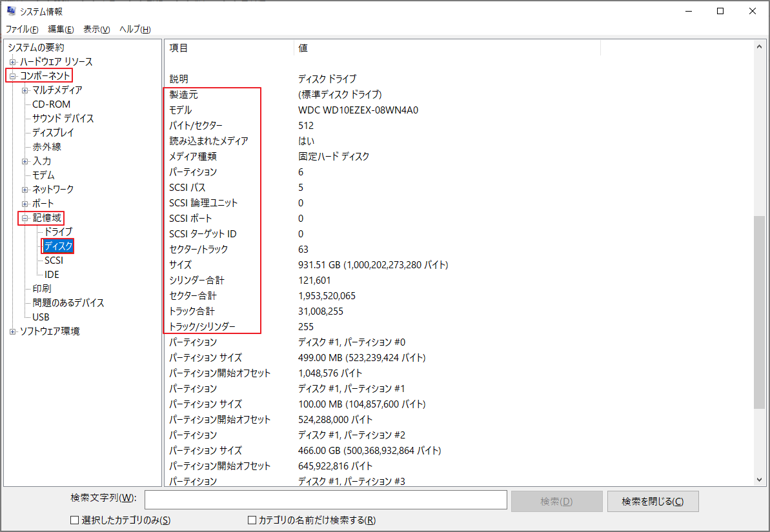Viewport: 770px width, 532px height.
Task: Select the CD-ROM tree item
Action: pos(51,104)
